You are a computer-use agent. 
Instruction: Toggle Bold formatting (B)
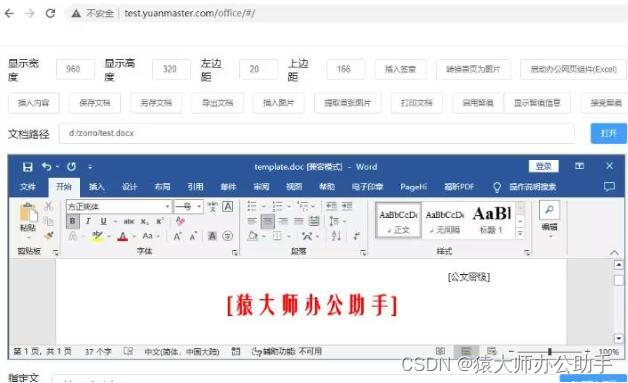point(72,221)
